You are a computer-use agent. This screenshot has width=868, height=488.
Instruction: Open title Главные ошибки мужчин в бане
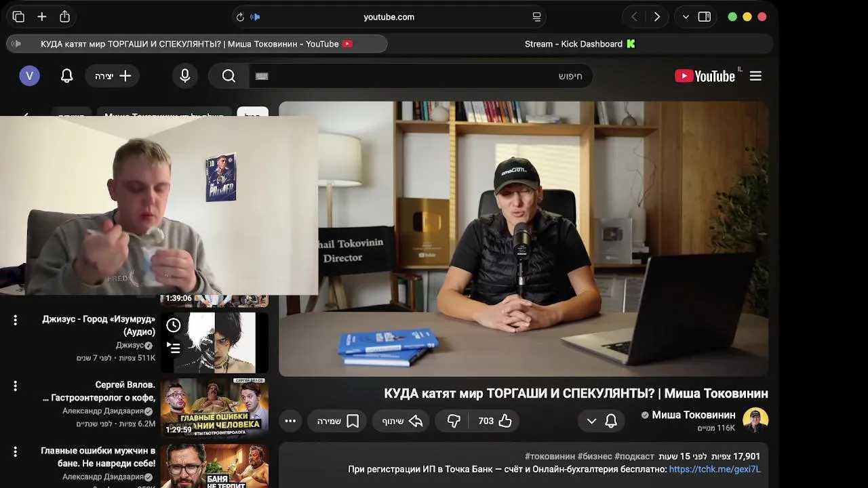click(x=98, y=457)
